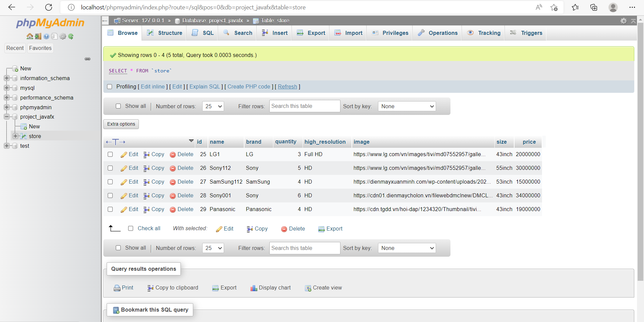Open phpMyAdmin documentation help icon
The width and height of the screenshot is (644, 322).
(46, 36)
